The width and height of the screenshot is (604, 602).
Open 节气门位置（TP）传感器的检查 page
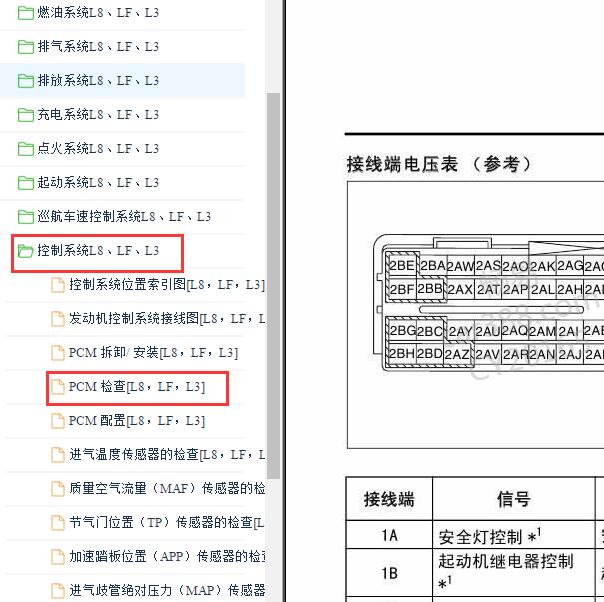click(167, 523)
